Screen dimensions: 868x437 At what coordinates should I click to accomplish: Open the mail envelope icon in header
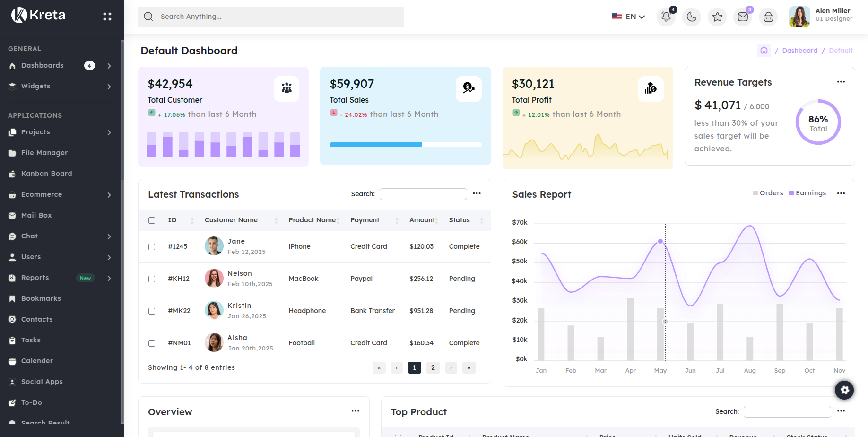pyautogui.click(x=743, y=17)
